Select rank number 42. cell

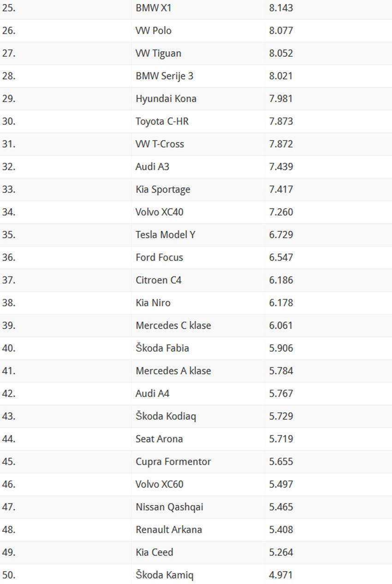click(9, 393)
